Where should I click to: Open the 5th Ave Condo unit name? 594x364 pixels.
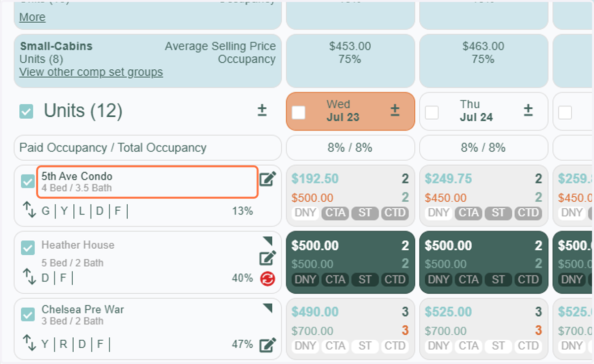pos(77,177)
